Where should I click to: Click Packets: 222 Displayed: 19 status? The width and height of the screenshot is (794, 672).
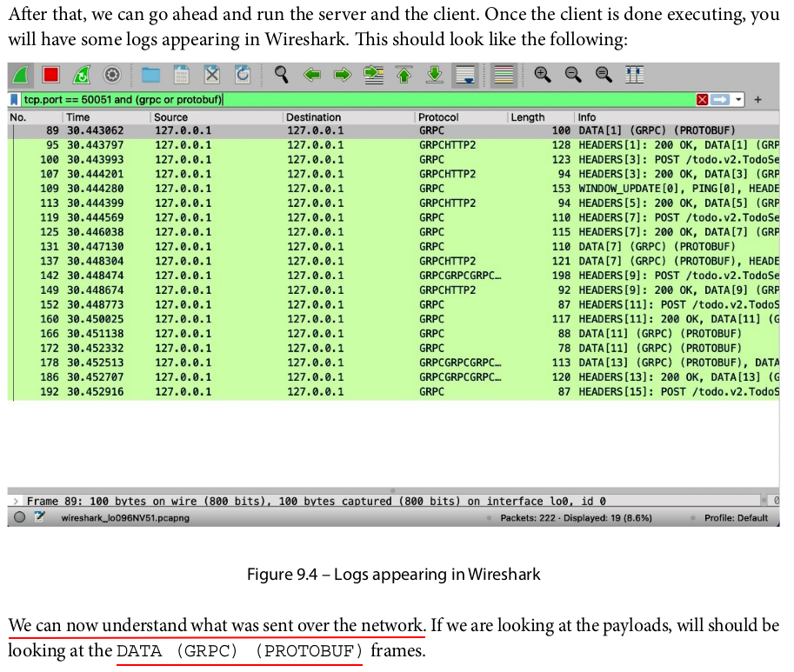[x=576, y=517]
